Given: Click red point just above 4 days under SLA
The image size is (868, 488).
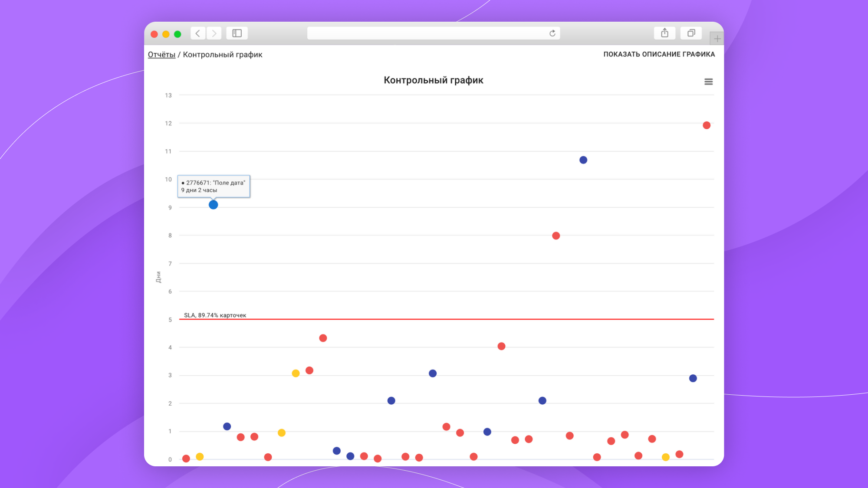Looking at the screenshot, I should (501, 346).
